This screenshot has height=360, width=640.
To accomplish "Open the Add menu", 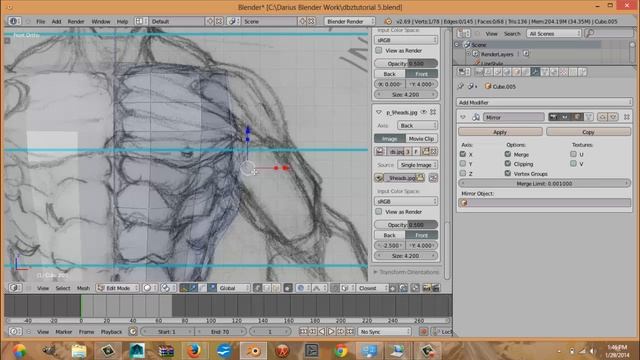I will (x=56, y=21).
